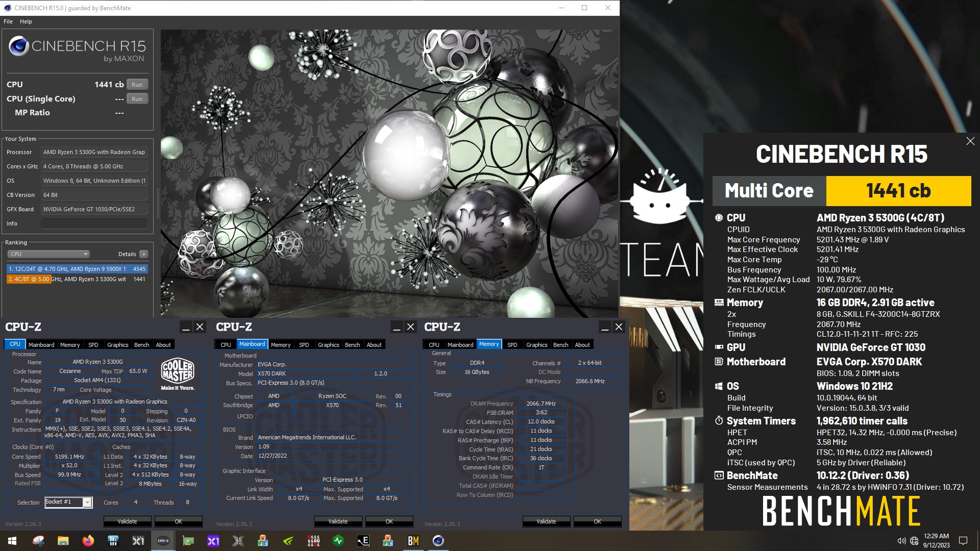This screenshot has width=980, height=551.
Task: Open BenchMate BM taskbar icon
Action: point(413,541)
